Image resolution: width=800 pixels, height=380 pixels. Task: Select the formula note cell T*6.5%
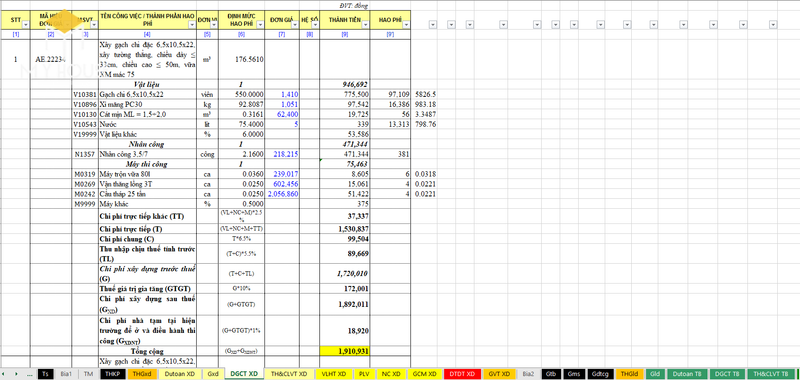pyautogui.click(x=242, y=239)
